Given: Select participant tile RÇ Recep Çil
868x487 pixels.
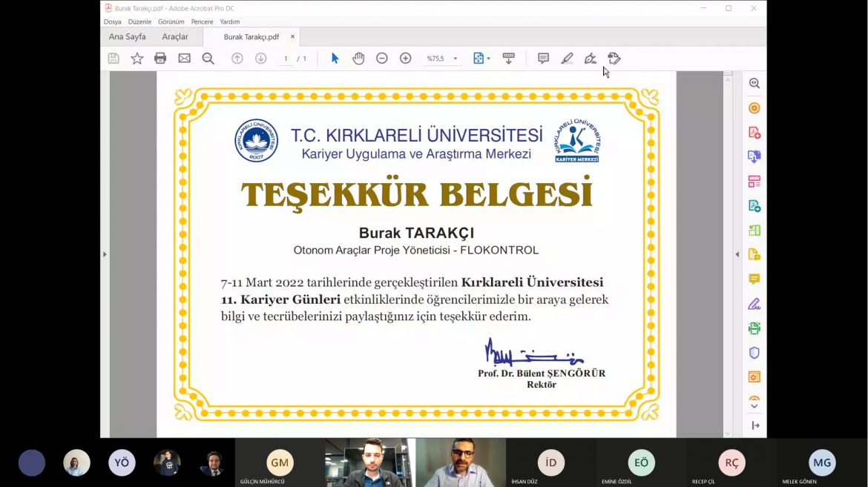Looking at the screenshot, I should (x=731, y=463).
